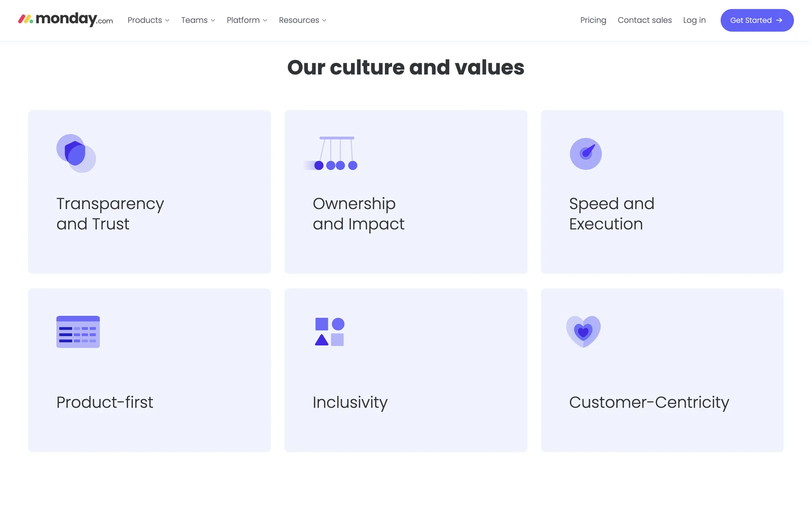Go to the Pricing page

tap(593, 20)
